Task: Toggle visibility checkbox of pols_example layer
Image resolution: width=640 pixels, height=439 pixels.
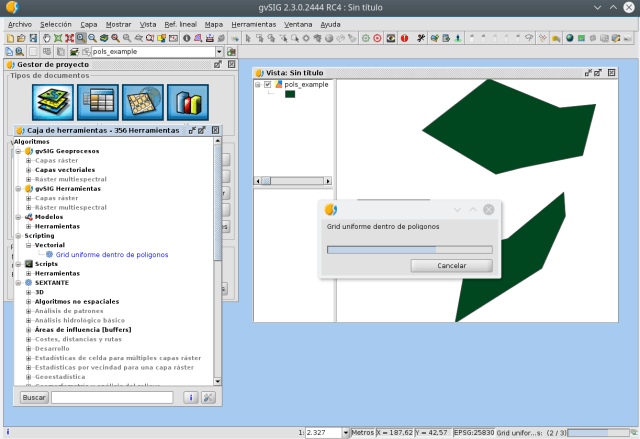Action: click(x=267, y=85)
